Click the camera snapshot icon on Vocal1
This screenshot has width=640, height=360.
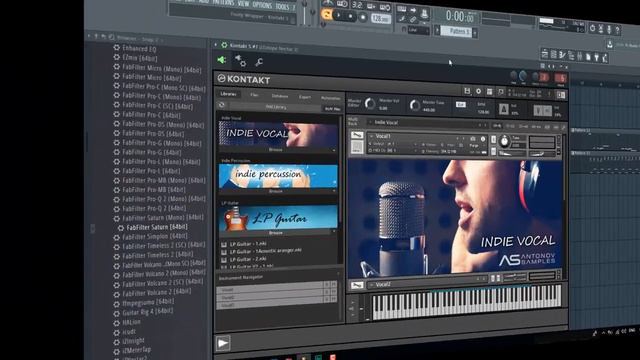point(473,139)
